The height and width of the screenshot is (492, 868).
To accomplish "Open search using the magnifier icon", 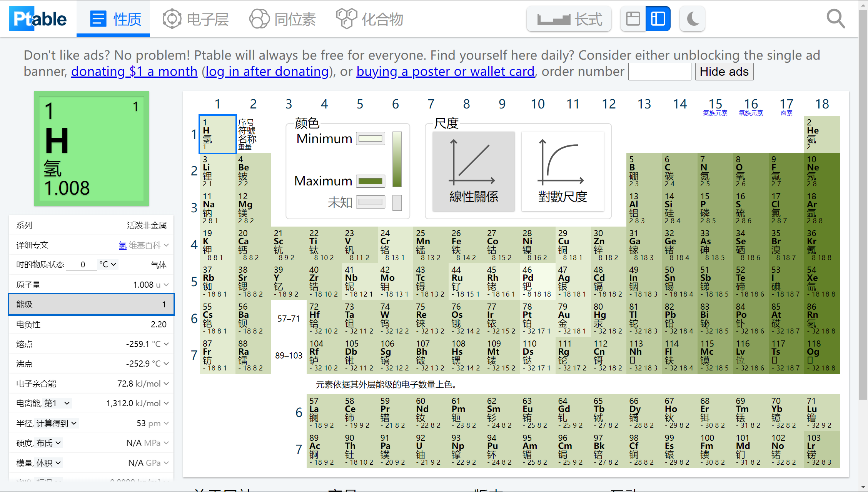I will (835, 18).
